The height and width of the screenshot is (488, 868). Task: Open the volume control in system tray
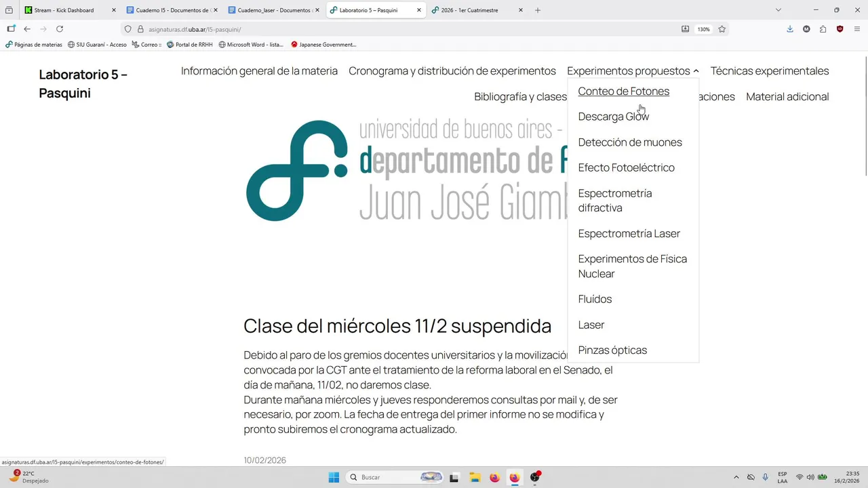[x=810, y=477]
